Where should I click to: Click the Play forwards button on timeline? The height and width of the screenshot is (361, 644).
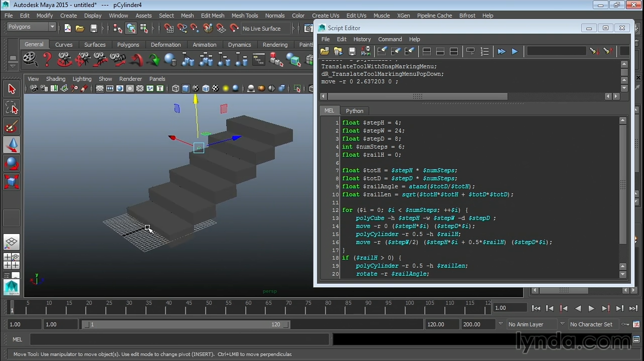[591, 308]
